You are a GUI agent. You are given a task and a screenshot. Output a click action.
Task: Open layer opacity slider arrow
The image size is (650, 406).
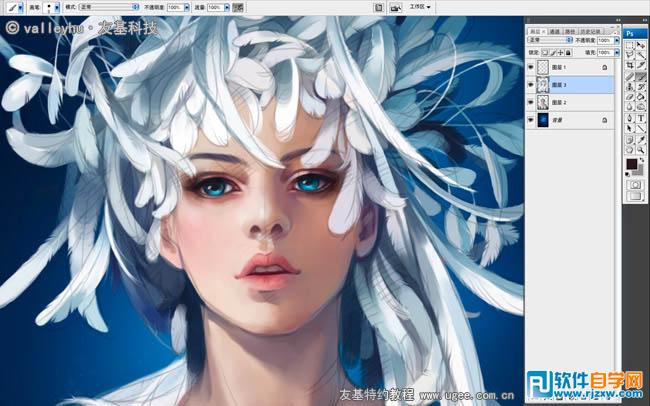click(x=617, y=40)
